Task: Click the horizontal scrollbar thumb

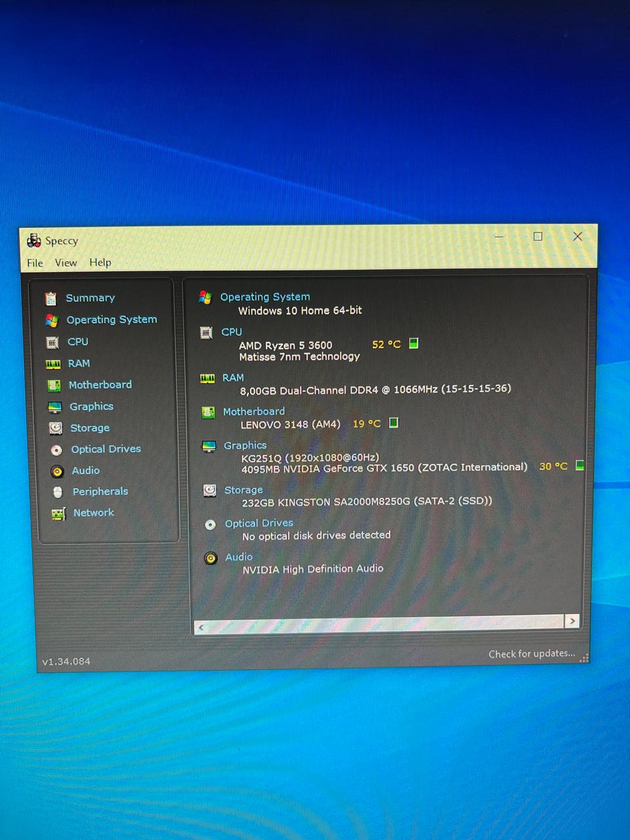Action: (386, 624)
